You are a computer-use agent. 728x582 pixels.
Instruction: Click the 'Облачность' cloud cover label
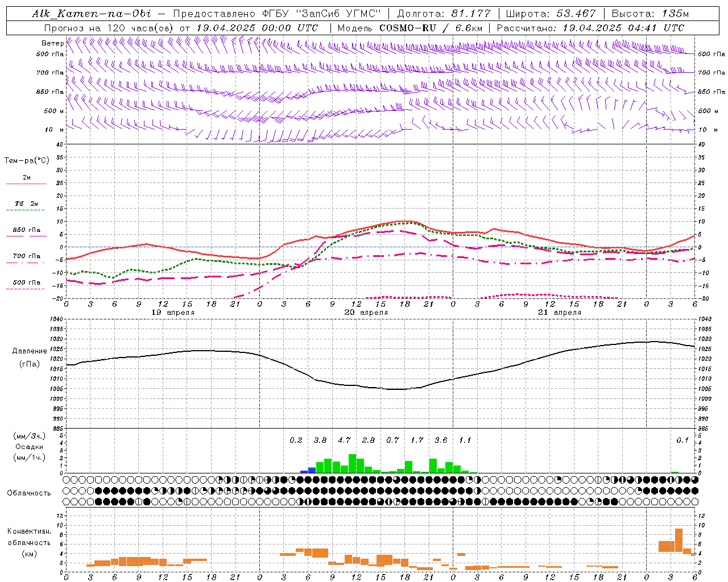29,493
